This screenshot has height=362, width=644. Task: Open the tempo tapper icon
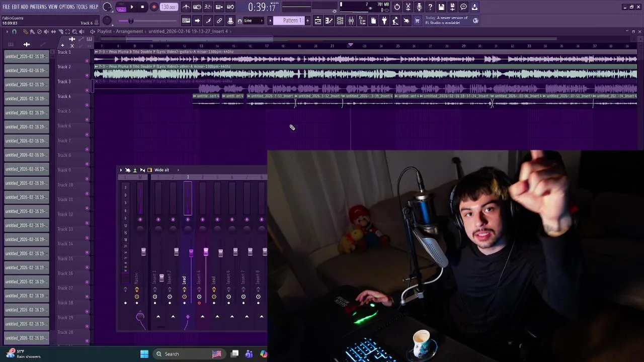tap(395, 21)
